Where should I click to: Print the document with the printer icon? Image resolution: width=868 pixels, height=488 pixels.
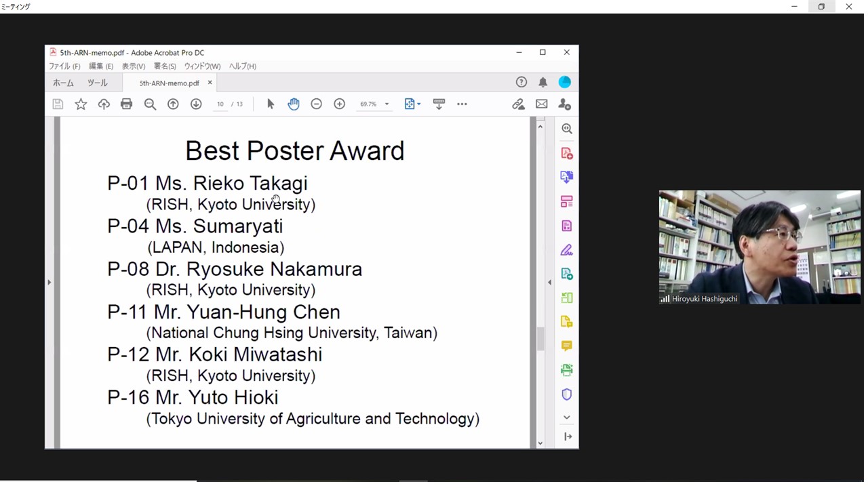click(x=126, y=104)
